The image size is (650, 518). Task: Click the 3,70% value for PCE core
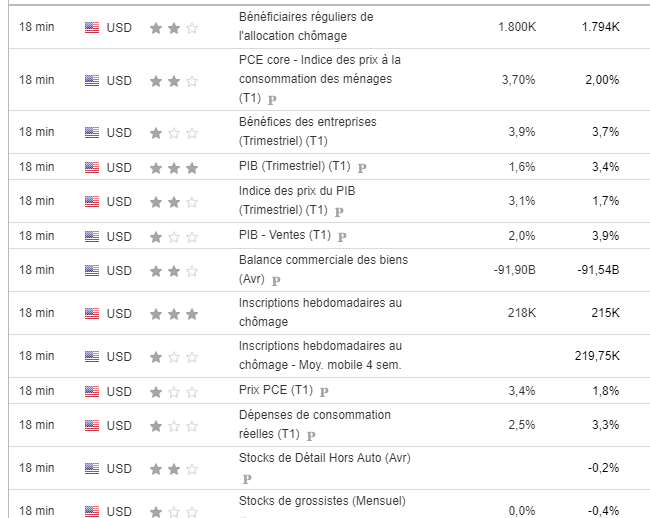518,80
